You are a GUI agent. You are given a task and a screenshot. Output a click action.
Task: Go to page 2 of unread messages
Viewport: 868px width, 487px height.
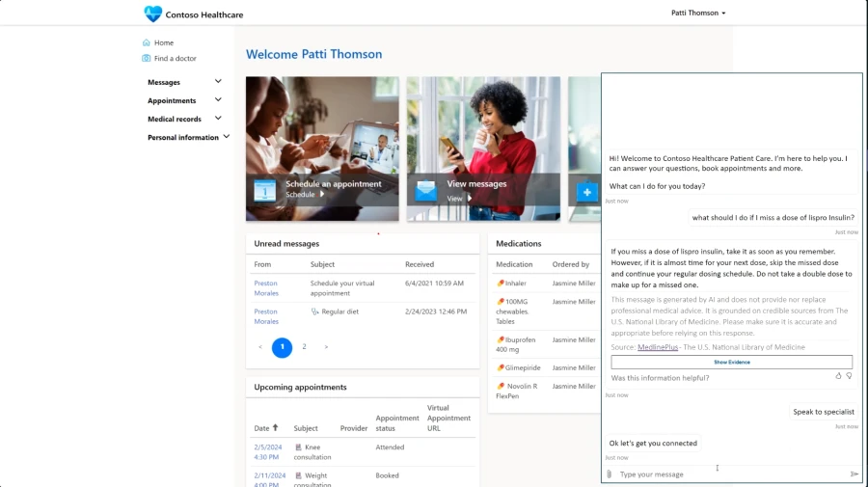(305, 347)
